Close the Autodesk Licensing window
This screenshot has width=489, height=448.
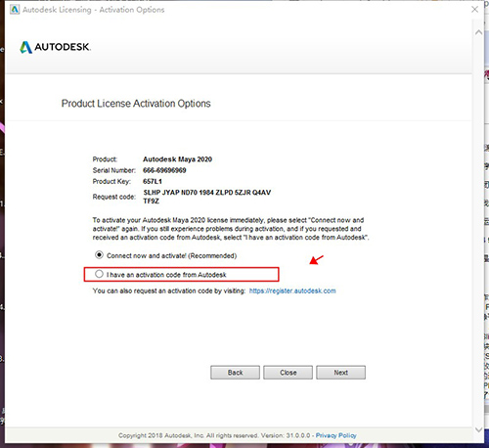click(x=475, y=10)
